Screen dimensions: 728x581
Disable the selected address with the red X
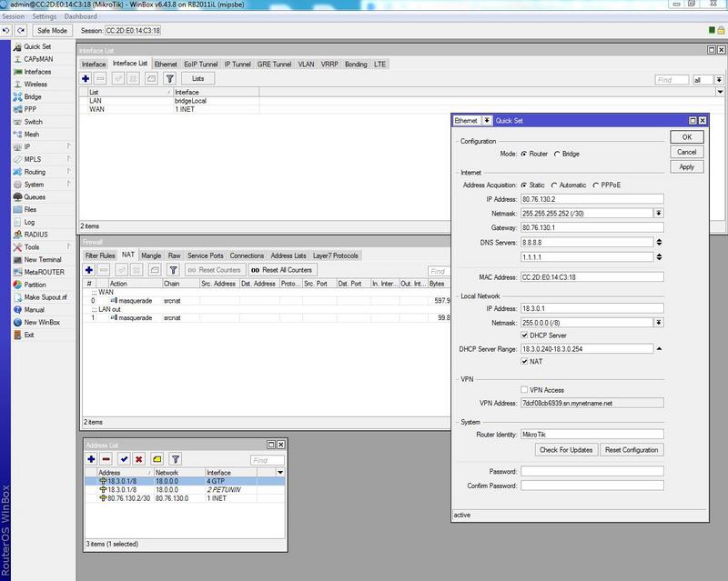139,459
